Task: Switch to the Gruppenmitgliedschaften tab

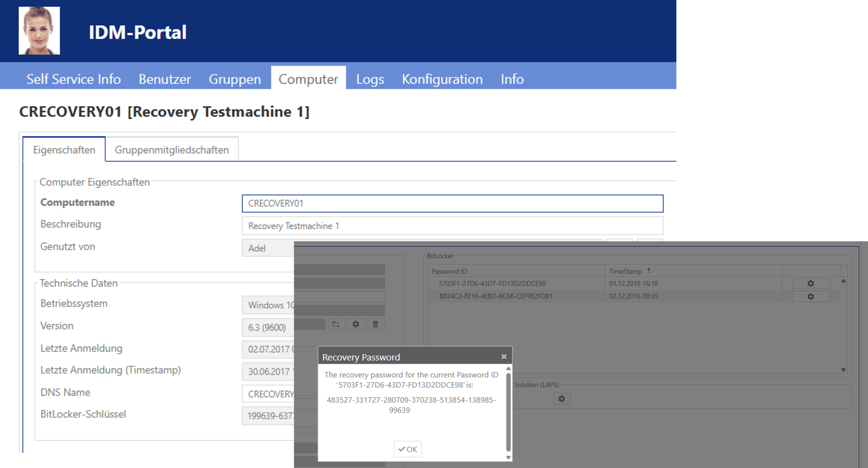Action: tap(172, 149)
